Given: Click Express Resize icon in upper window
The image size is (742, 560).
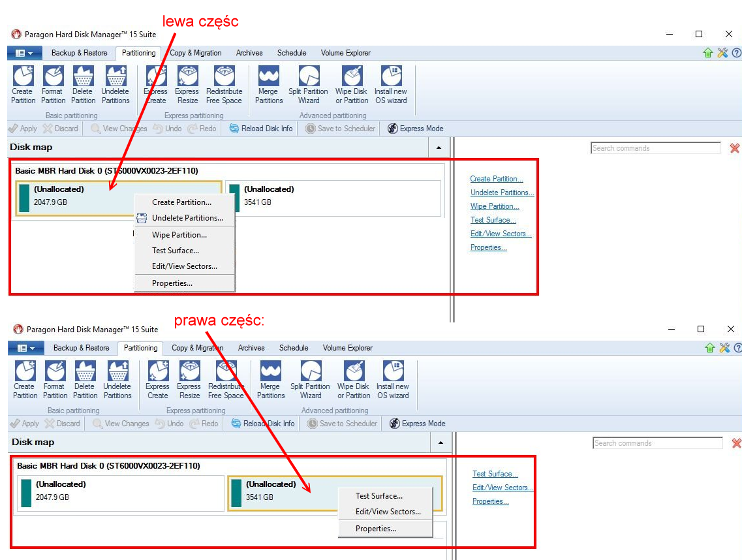Looking at the screenshot, I should pyautogui.click(x=187, y=86).
